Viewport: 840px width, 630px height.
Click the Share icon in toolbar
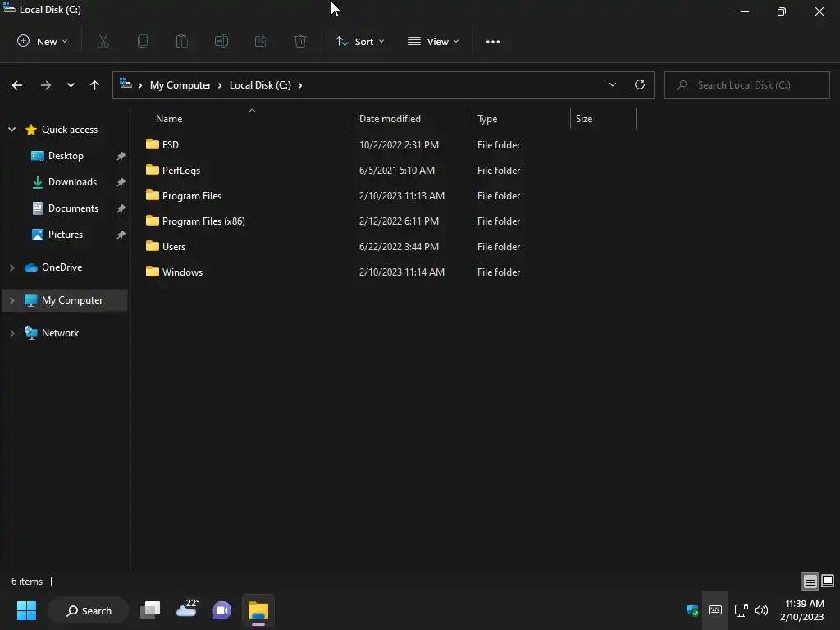(261, 41)
